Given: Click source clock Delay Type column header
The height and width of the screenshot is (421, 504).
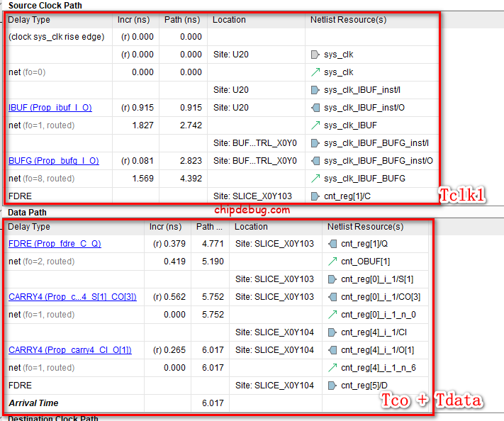Looking at the screenshot, I should click(x=28, y=20).
